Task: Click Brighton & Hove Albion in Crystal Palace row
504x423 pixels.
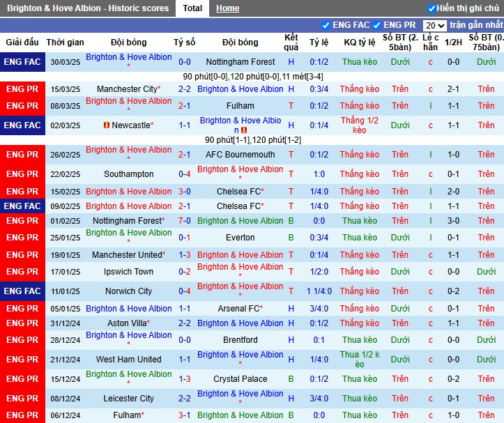Action: coord(128,374)
